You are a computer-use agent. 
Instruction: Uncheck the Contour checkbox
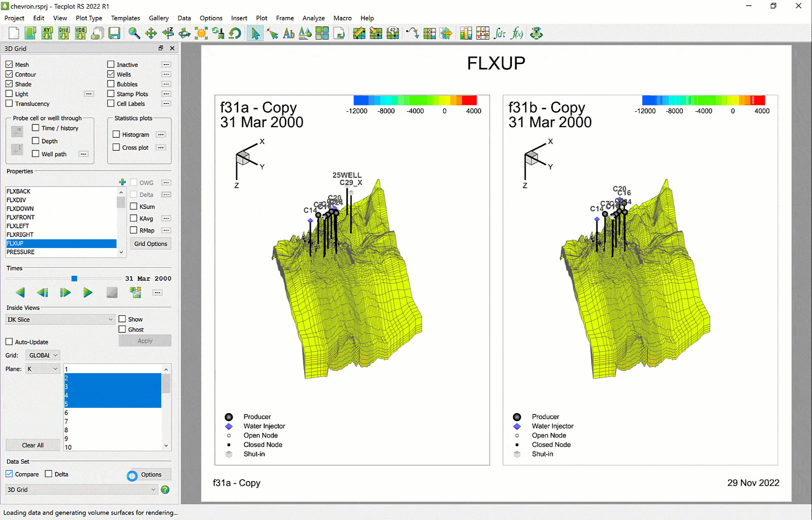(x=9, y=74)
